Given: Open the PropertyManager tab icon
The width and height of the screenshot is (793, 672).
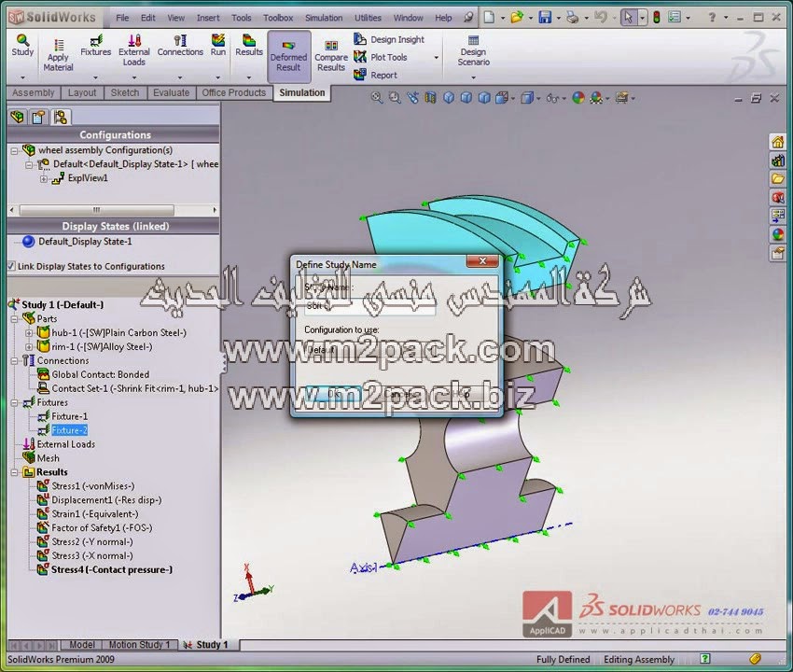Looking at the screenshot, I should (x=39, y=118).
